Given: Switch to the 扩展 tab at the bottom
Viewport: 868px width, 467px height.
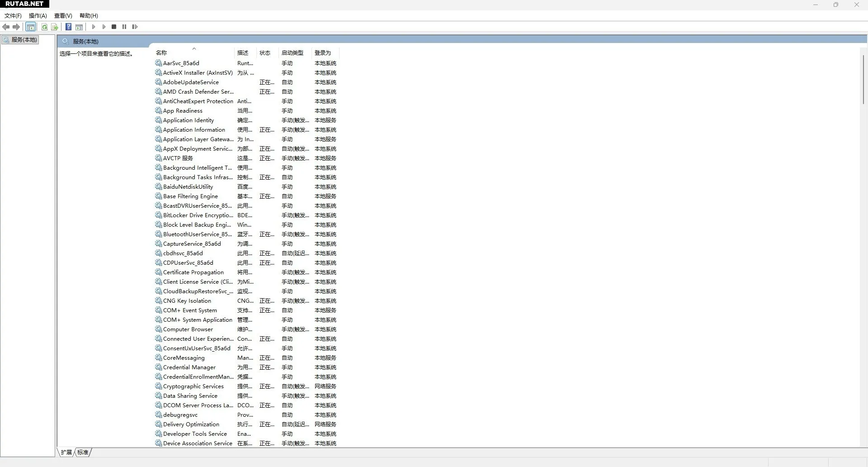Looking at the screenshot, I should click(66, 452).
